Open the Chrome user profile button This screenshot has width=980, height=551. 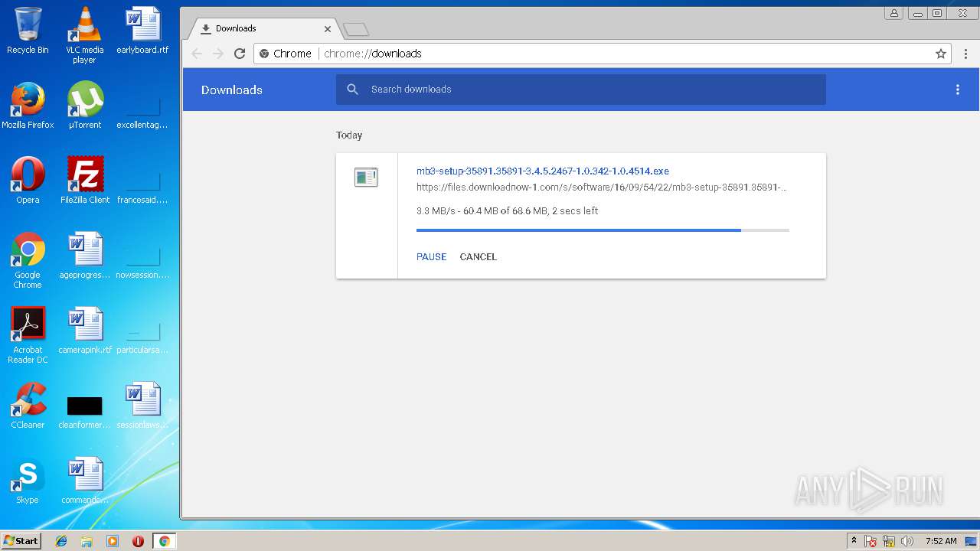click(x=893, y=13)
